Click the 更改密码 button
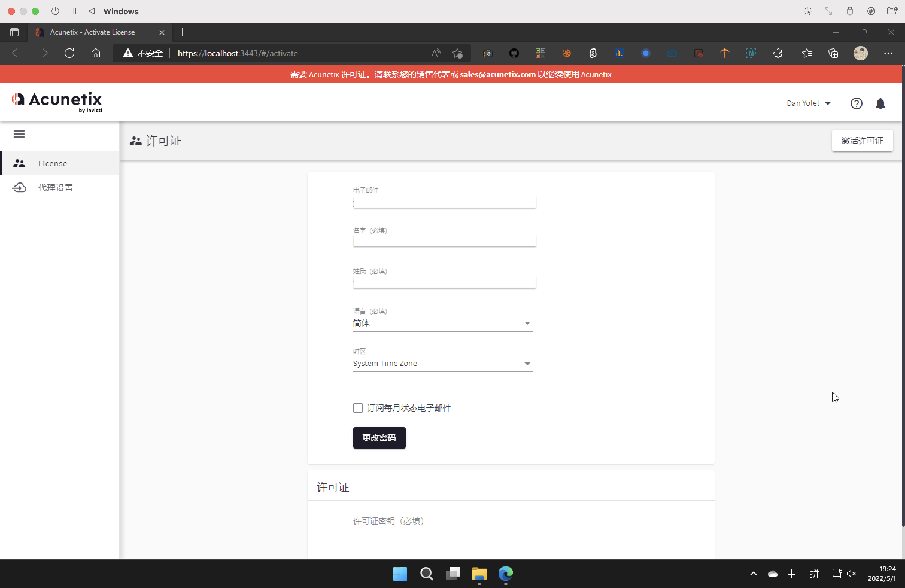 click(x=379, y=438)
